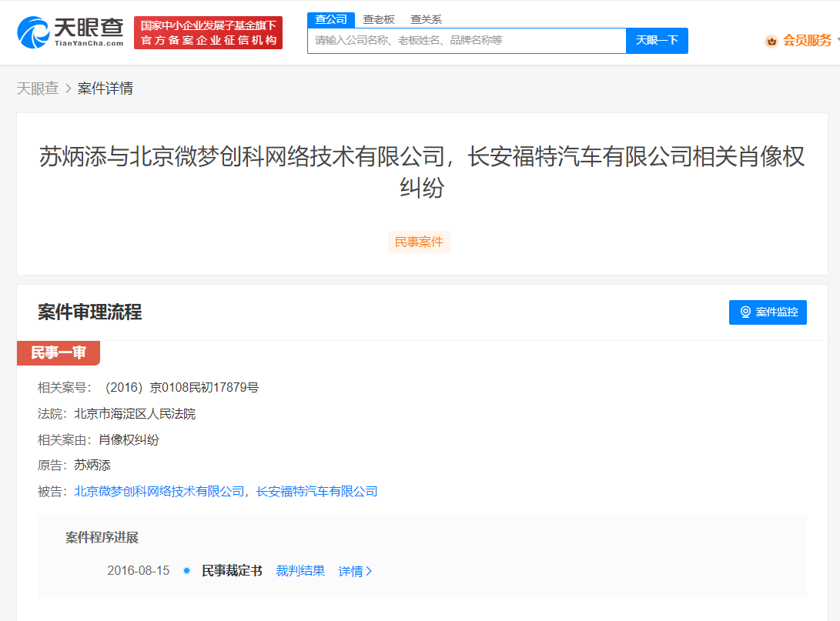The height and width of the screenshot is (621, 840).
Task: Click the 天眼一下 search button
Action: pos(657,41)
